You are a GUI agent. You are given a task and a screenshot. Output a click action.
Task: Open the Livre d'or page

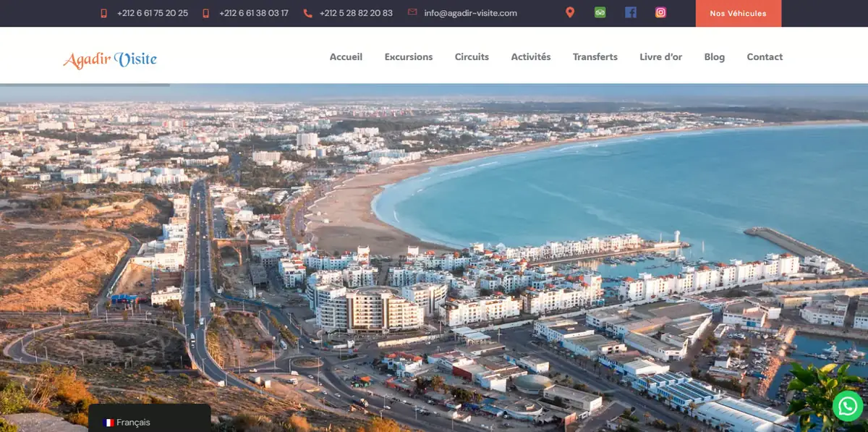pyautogui.click(x=661, y=56)
